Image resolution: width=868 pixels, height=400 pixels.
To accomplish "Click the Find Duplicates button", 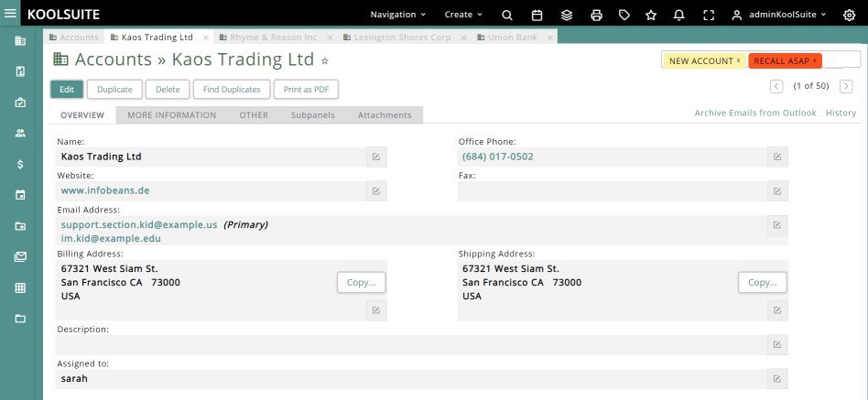I will (233, 90).
